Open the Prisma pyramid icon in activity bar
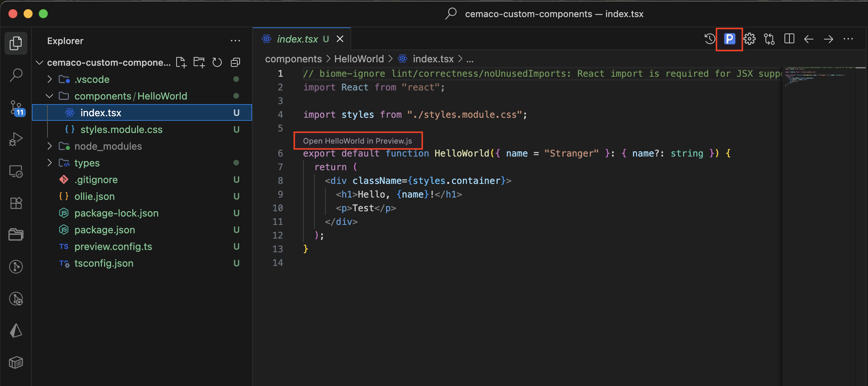The height and width of the screenshot is (386, 868). [x=16, y=331]
